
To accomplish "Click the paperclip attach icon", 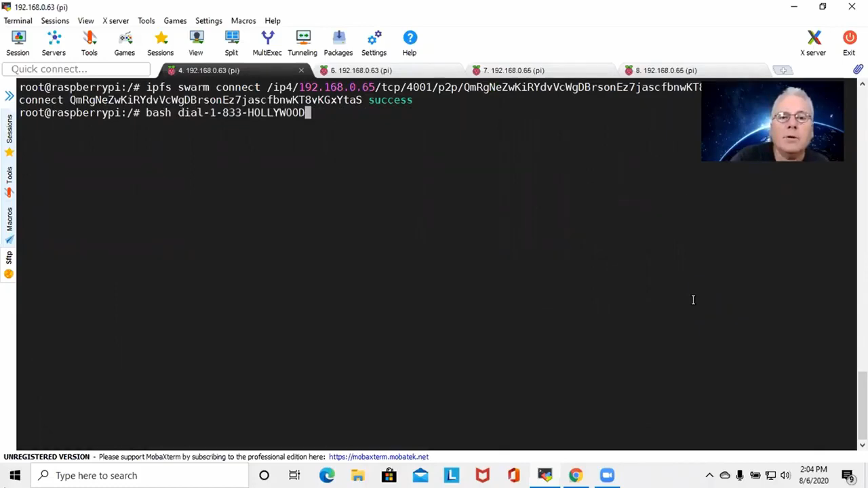I will pyautogui.click(x=858, y=69).
